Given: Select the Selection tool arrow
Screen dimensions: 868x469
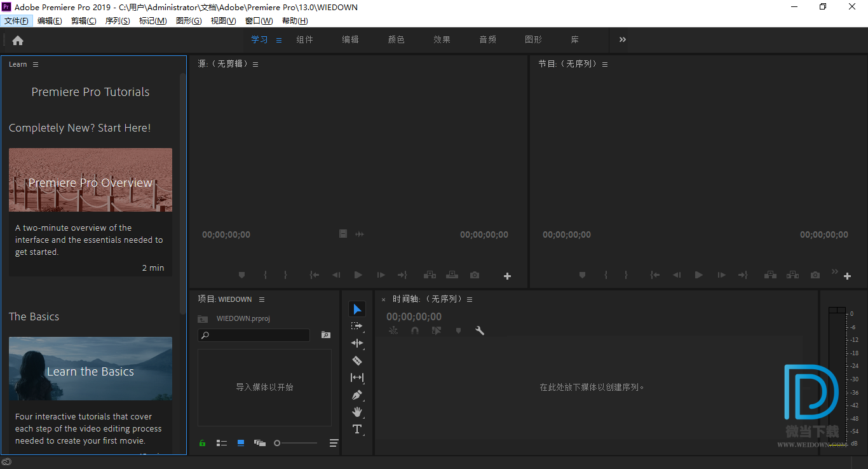Looking at the screenshot, I should click(x=357, y=309).
